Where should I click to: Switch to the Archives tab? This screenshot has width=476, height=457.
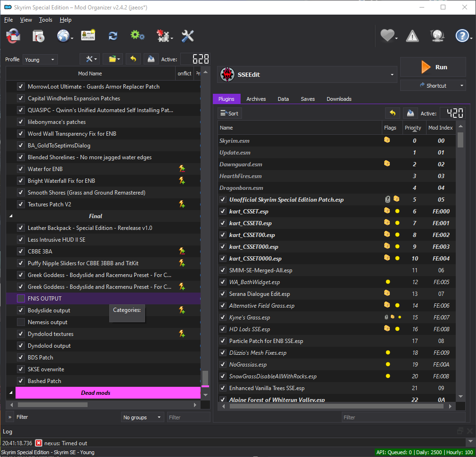tap(256, 99)
